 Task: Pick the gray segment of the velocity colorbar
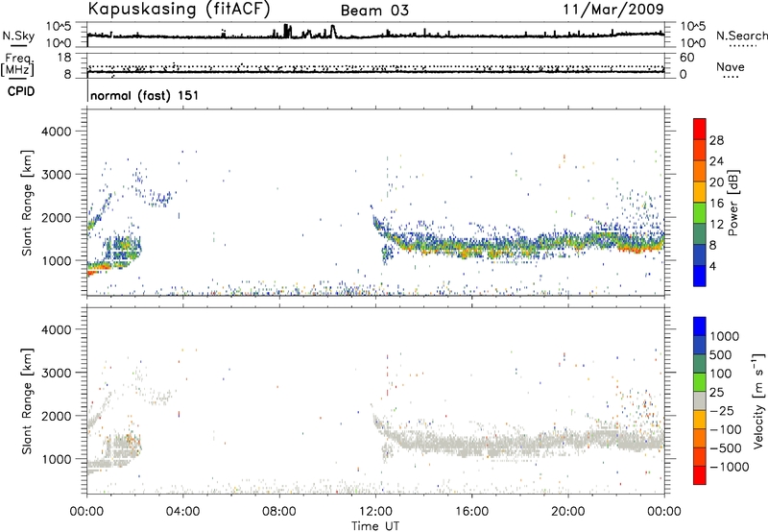(x=700, y=400)
